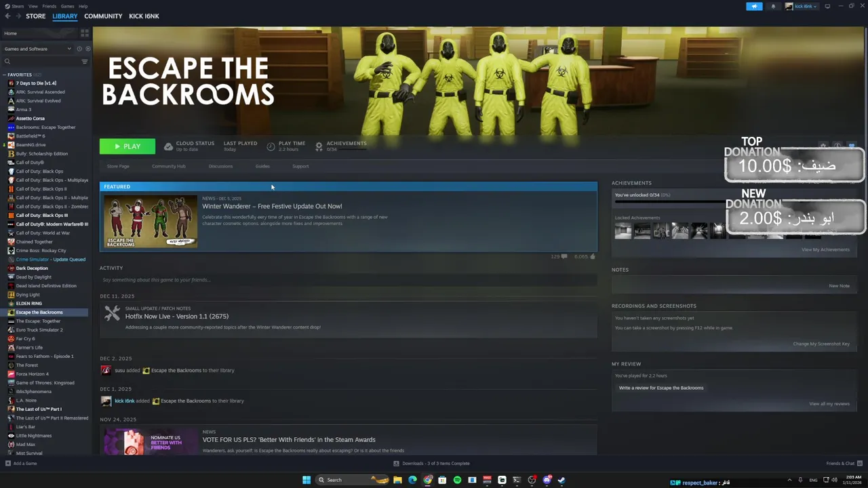The height and width of the screenshot is (488, 868).
Task: Click the Add a Game plus icon
Action: [x=8, y=464]
